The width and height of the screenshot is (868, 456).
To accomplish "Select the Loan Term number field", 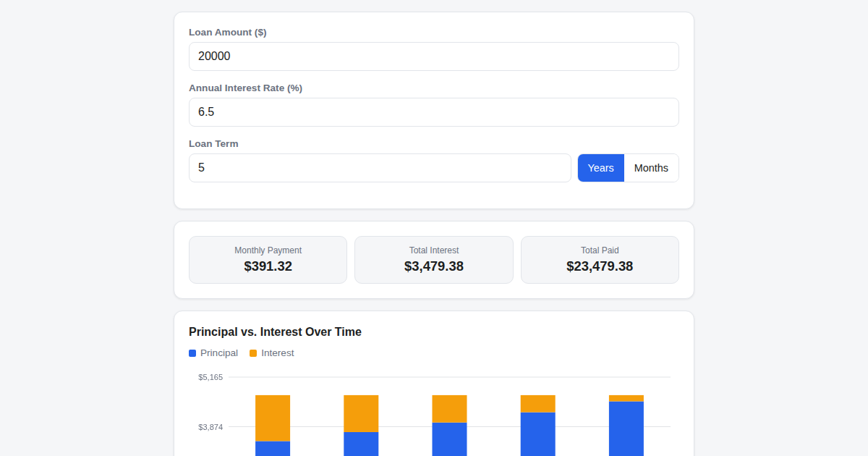I will click(380, 168).
